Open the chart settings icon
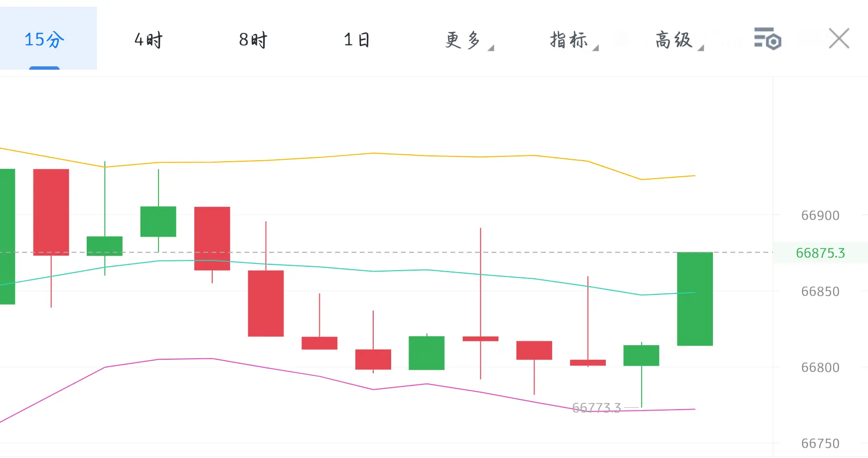Screen dimensions: 868x458 768,39
